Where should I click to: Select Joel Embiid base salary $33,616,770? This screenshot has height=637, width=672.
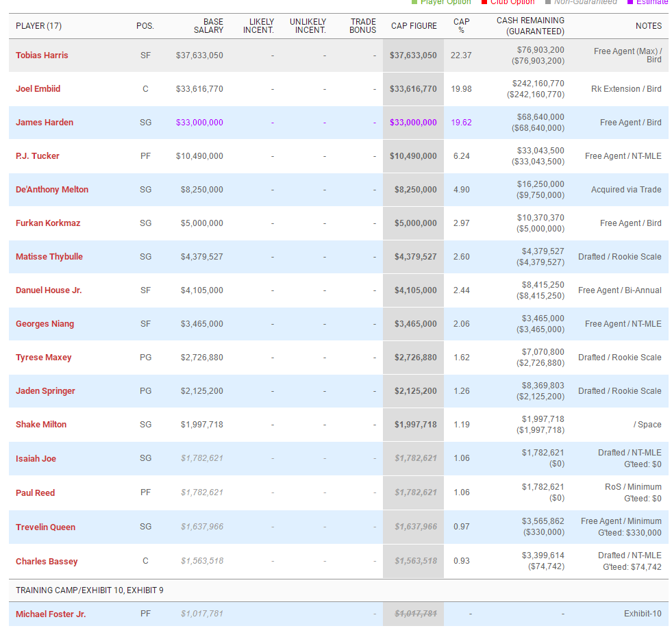199,89
